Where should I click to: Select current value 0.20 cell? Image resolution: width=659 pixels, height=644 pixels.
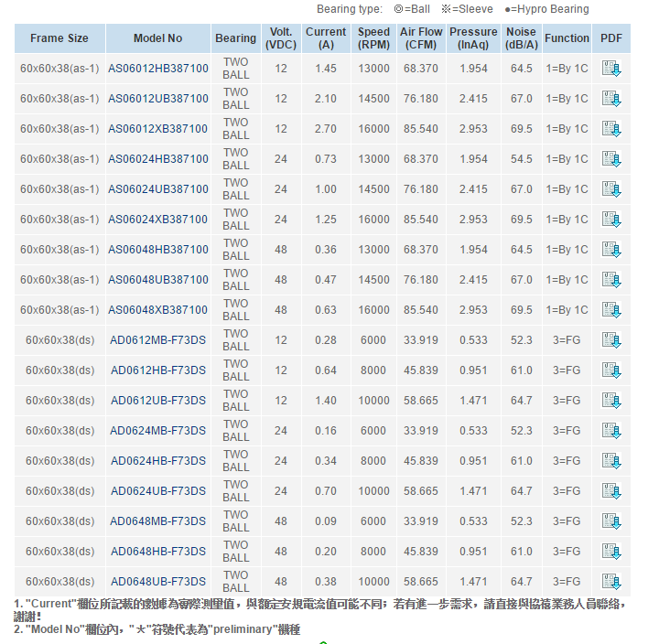click(326, 552)
